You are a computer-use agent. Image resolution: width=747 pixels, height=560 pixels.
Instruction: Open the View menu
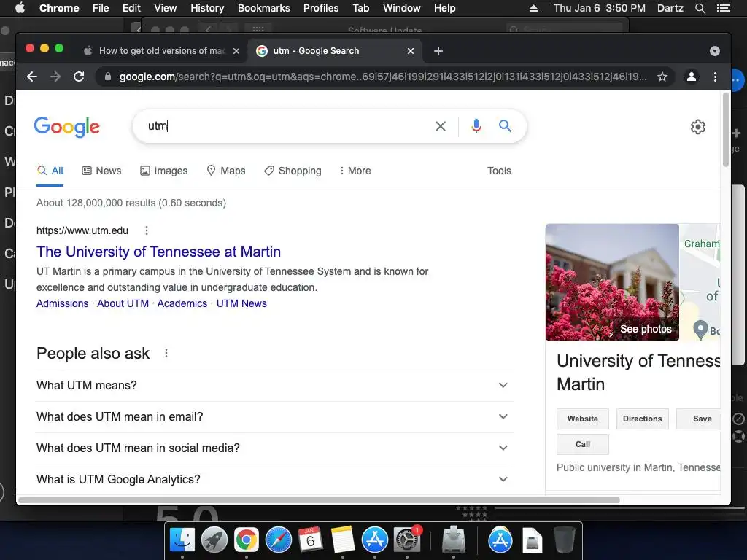click(x=166, y=8)
